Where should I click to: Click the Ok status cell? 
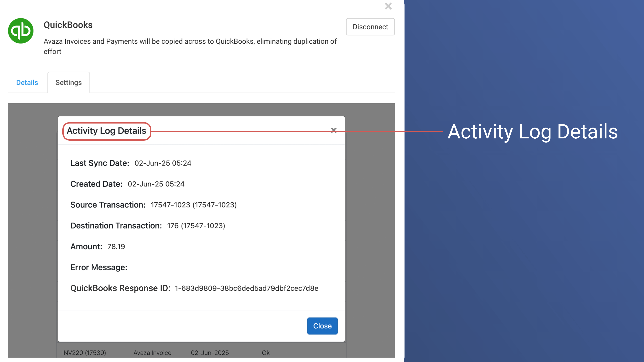point(265,352)
